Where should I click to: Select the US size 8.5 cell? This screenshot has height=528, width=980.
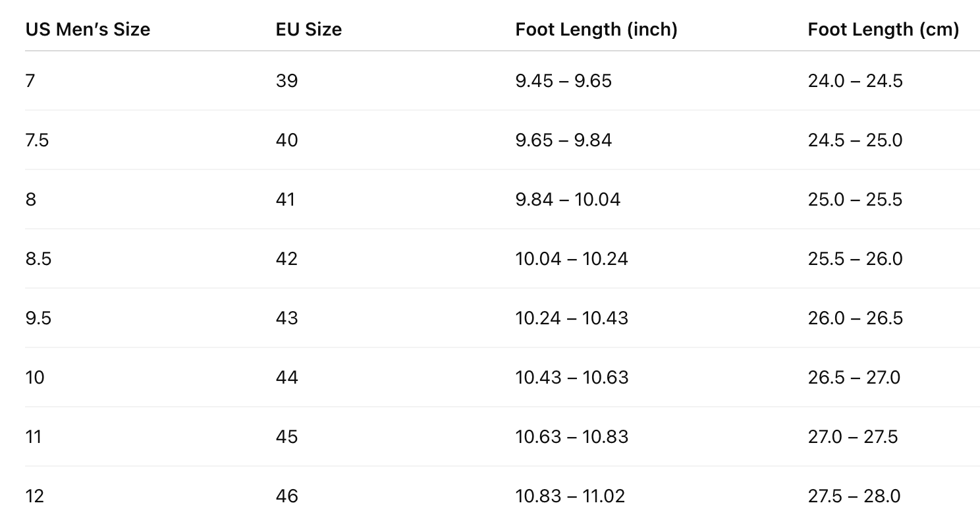pyautogui.click(x=38, y=259)
